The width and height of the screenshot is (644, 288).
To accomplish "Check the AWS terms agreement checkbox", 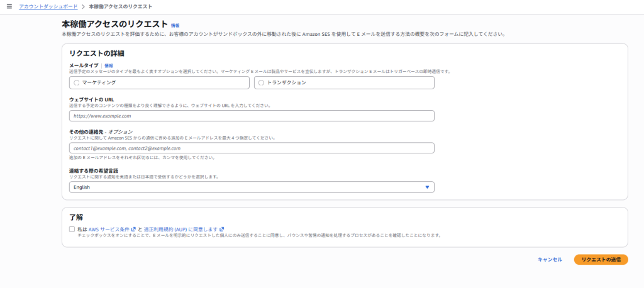I will coord(72,229).
